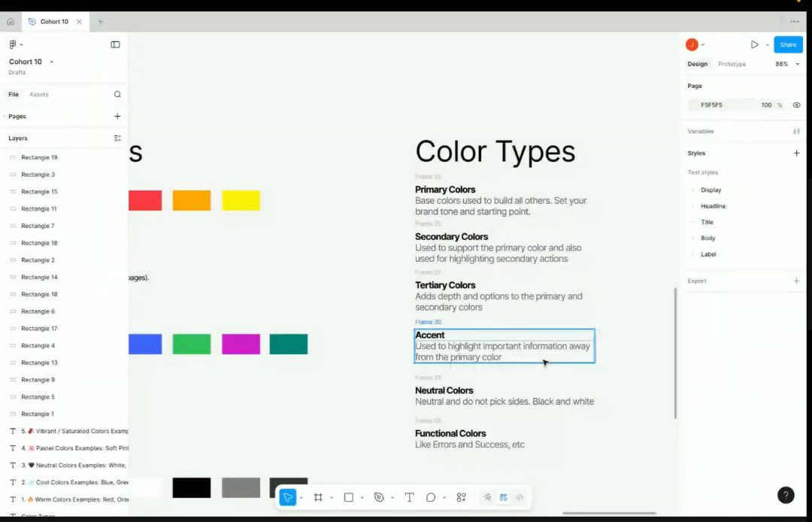Viewport: 812px width, 522px height.
Task: Select the Cohort 10 window tab
Action: tap(54, 22)
